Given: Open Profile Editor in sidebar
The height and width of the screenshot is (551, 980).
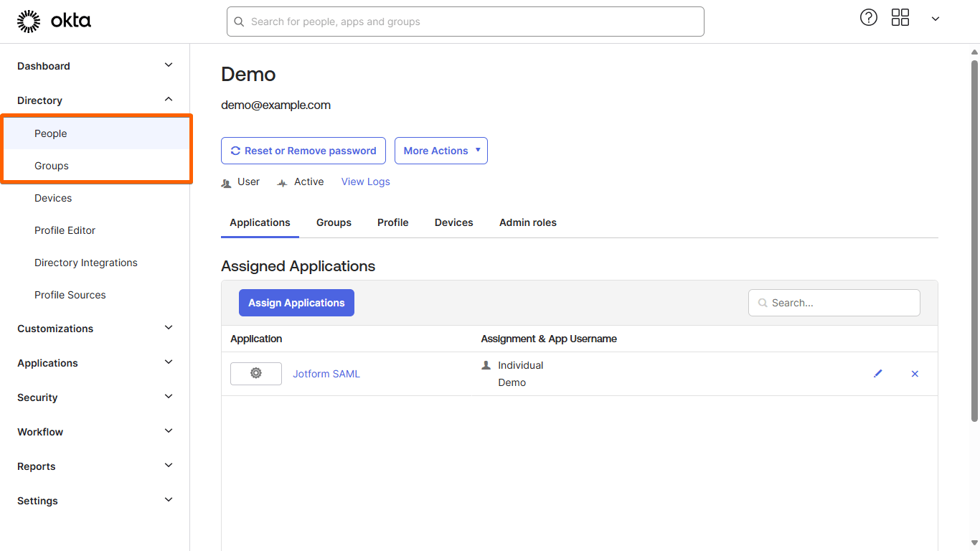Looking at the screenshot, I should coord(65,230).
